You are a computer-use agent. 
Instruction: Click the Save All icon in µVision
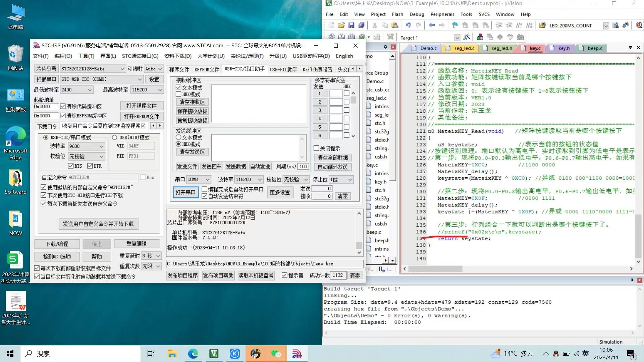point(361,25)
